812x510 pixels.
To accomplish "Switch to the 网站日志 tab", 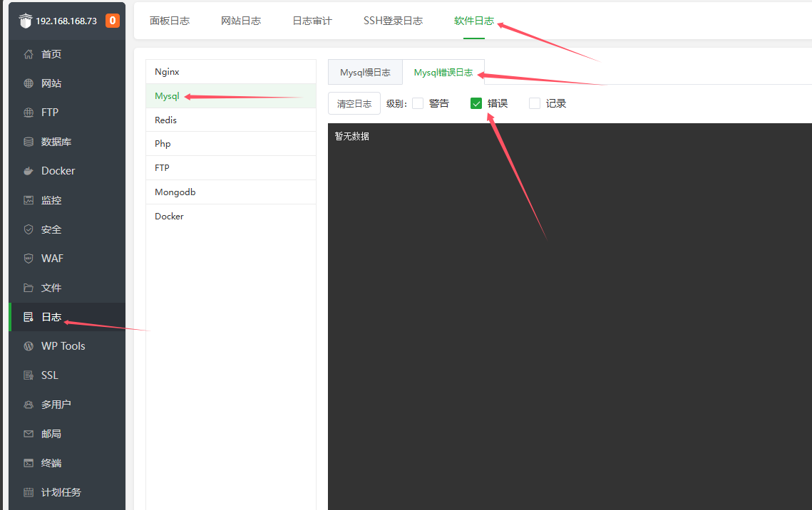I will click(x=241, y=21).
